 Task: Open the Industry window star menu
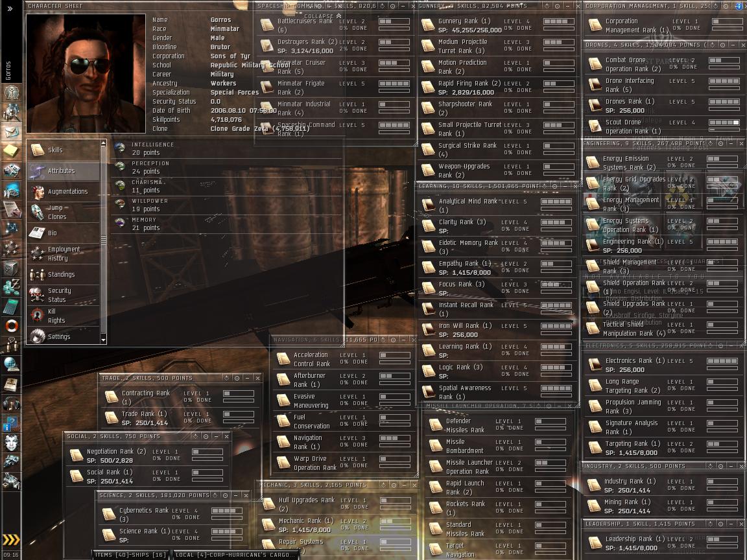(710, 466)
